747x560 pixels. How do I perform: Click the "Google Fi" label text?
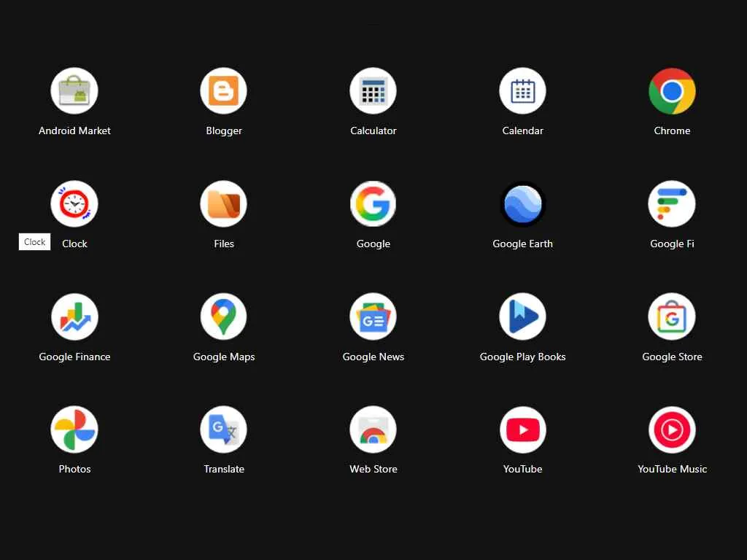coord(672,244)
